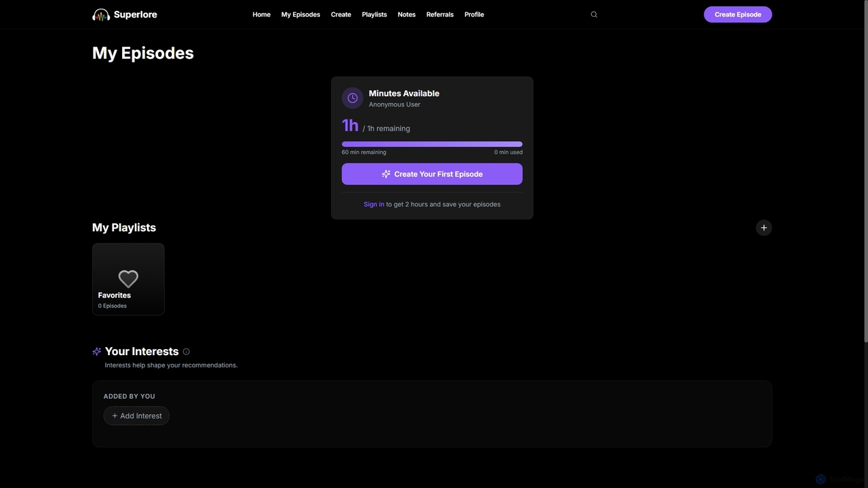Click the '0 min used' text

[x=509, y=152]
